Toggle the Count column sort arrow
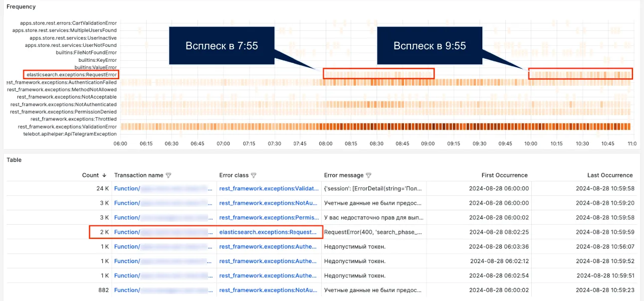The height and width of the screenshot is (301, 644). coord(104,175)
